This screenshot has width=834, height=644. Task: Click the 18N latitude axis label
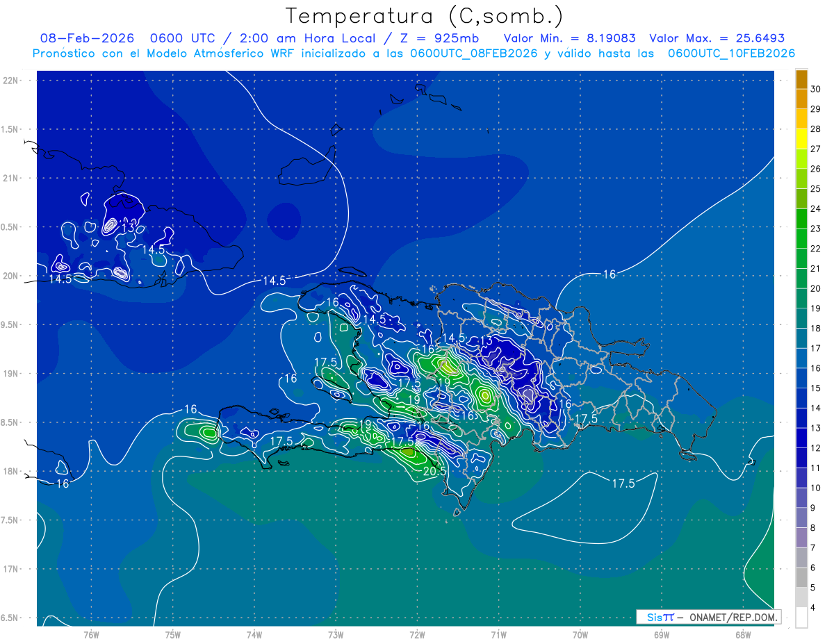12,471
